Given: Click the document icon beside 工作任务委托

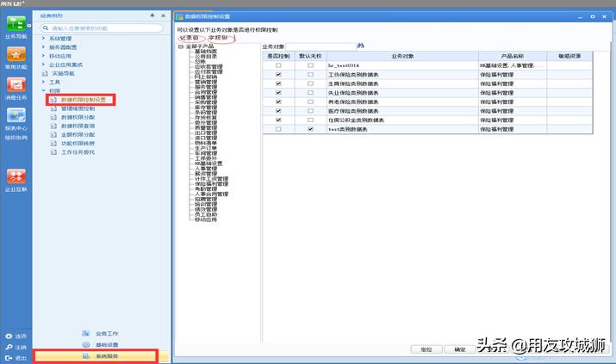Looking at the screenshot, I should tap(53, 152).
